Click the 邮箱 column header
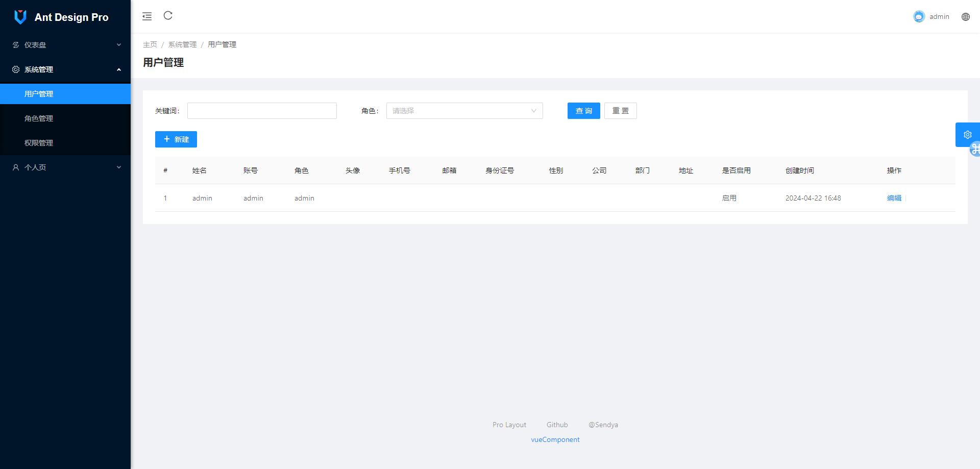Screen dimensions: 980x469 (x=449, y=170)
